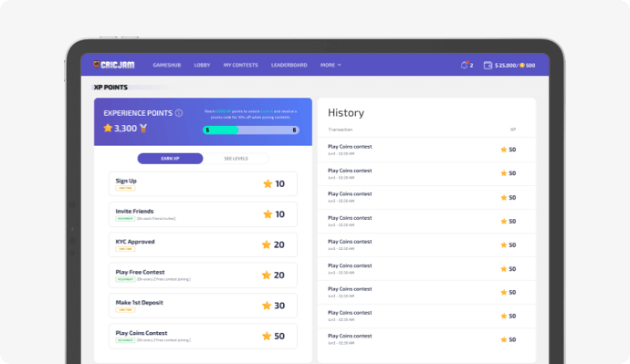Viewport: 630px width, 364px height.
Task: Select the Earn XP tab
Action: [170, 159]
